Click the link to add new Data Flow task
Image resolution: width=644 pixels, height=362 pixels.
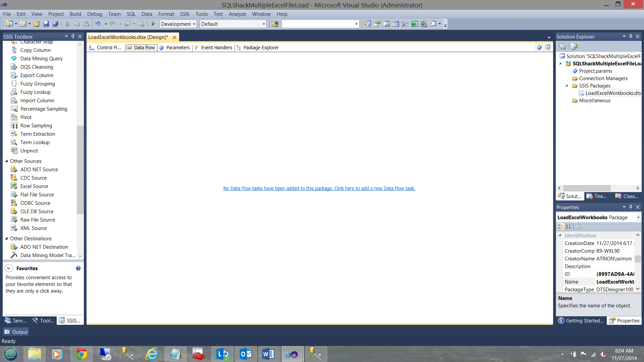pos(319,188)
